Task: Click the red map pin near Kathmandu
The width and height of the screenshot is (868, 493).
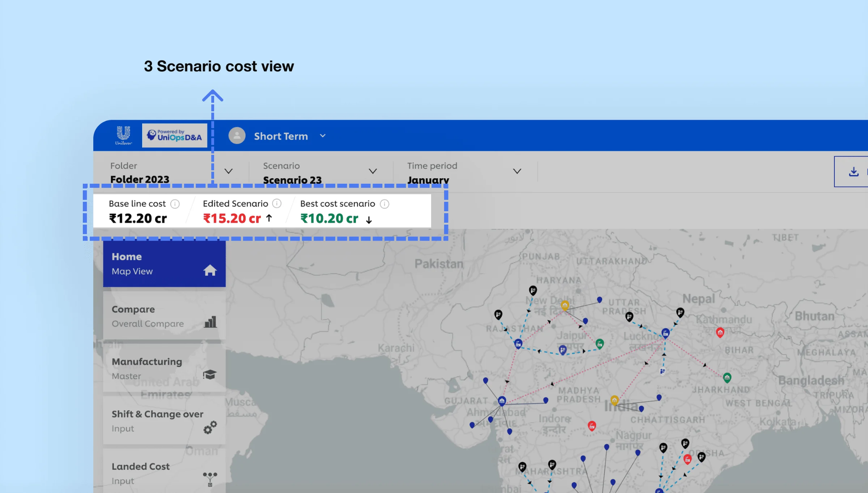Action: 720,333
